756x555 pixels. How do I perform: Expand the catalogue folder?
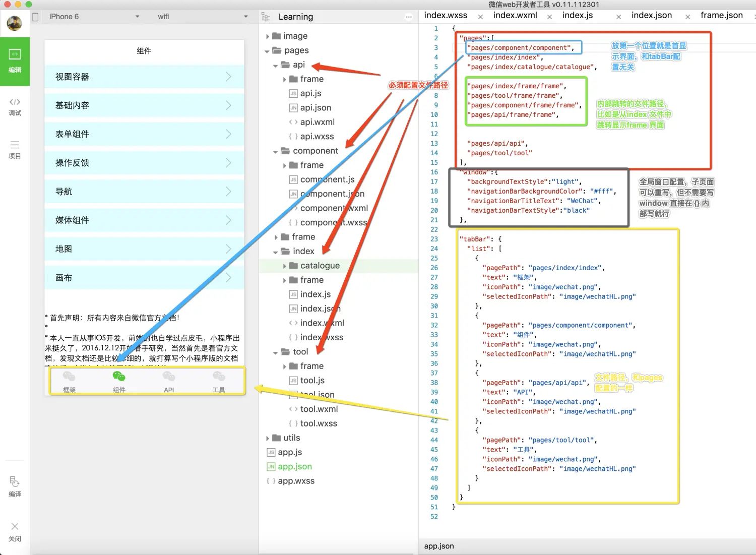(x=284, y=266)
